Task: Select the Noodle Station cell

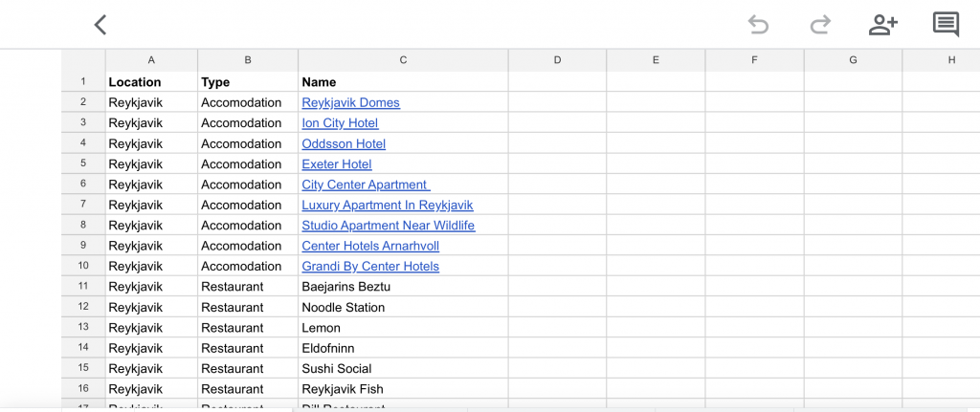Action: (403, 307)
